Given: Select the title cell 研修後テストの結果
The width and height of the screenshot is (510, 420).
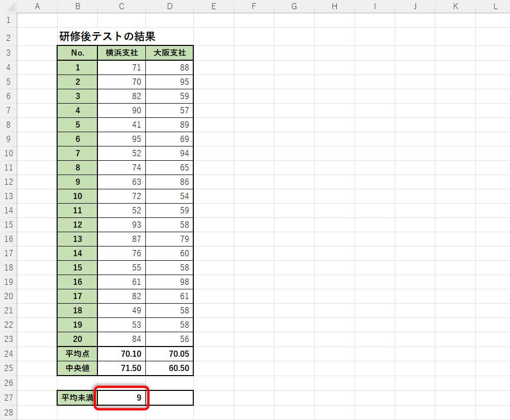Looking at the screenshot, I should pos(107,37).
